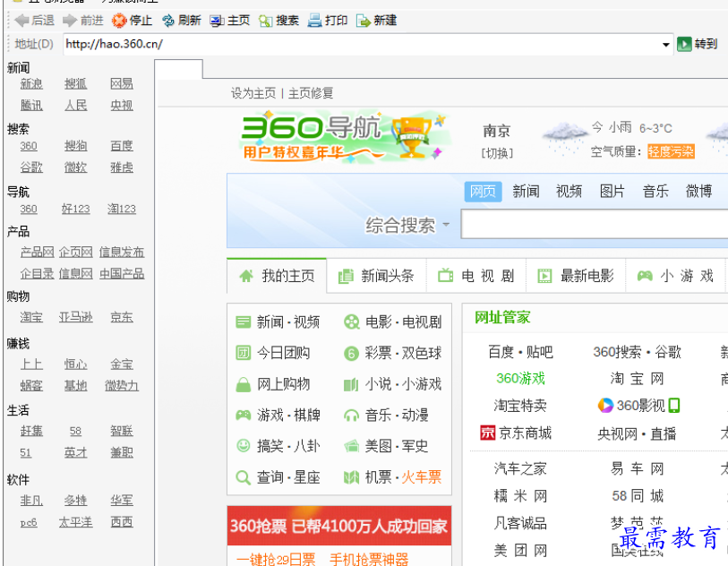Select the 新闻 search category tab
This screenshot has width=728, height=566.
526,191
